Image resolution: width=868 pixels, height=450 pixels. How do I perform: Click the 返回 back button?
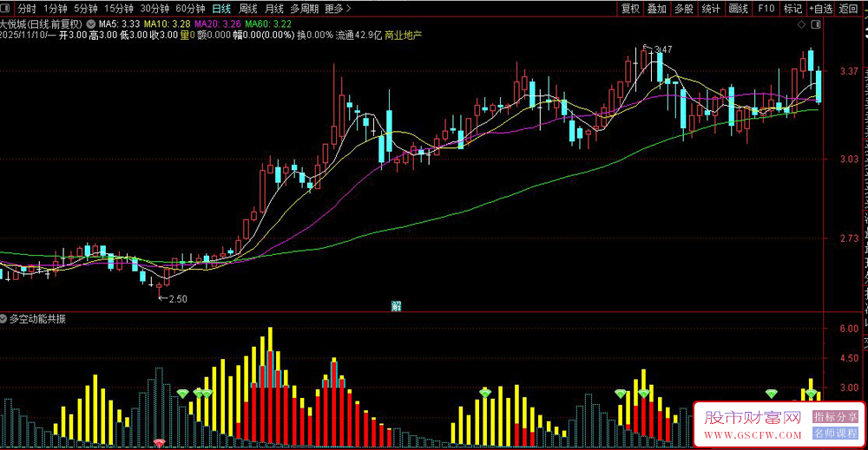click(847, 9)
